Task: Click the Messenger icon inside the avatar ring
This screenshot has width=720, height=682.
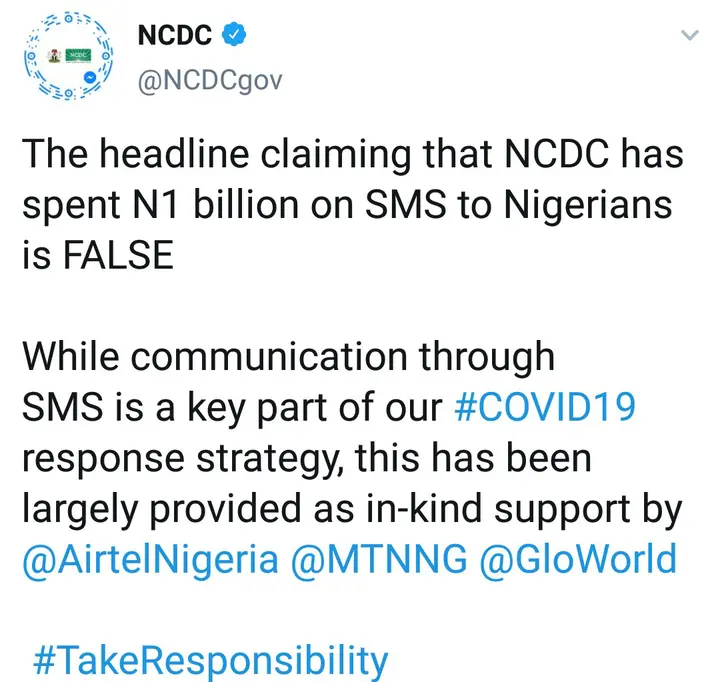Action: point(90,78)
